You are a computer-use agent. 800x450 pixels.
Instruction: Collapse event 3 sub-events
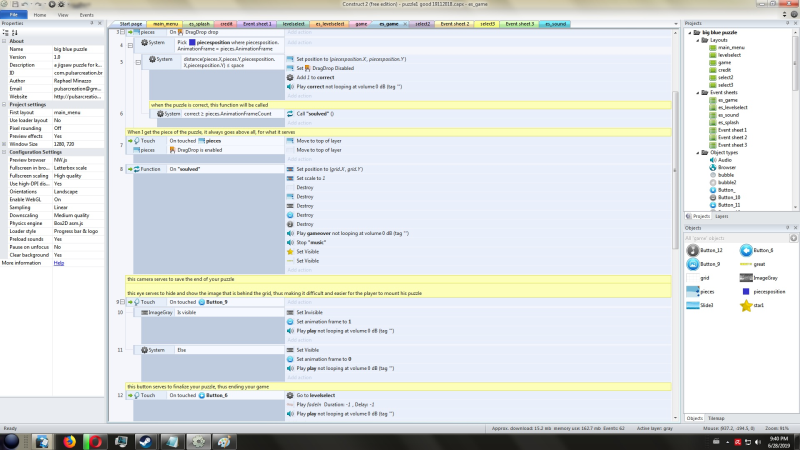(x=122, y=32)
